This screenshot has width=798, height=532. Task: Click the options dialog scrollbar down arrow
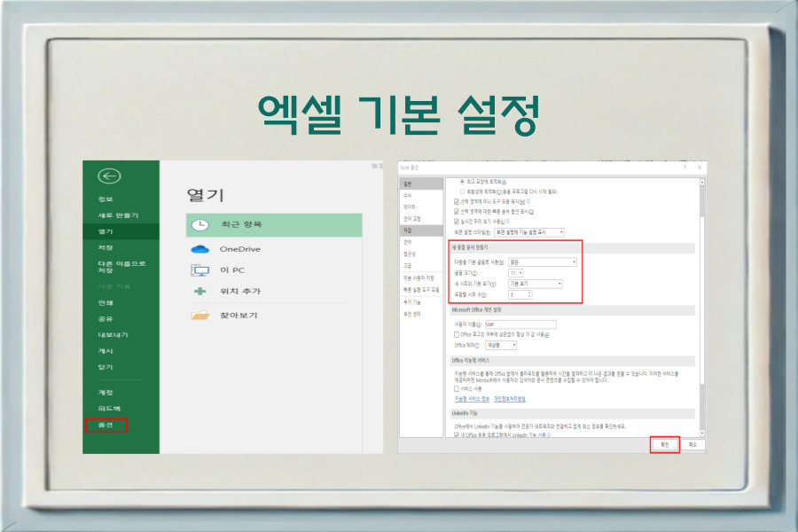702,434
